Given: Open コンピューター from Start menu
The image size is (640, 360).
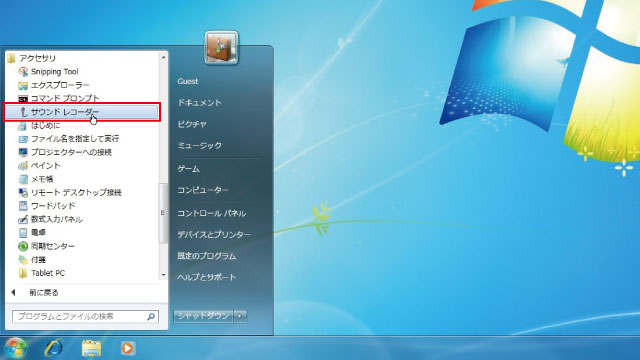Looking at the screenshot, I should click(x=203, y=190).
